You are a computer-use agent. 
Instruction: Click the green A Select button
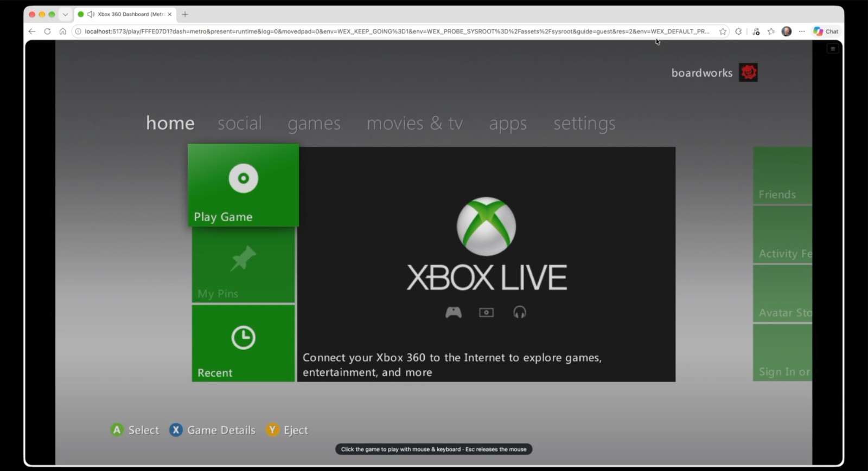pos(135,430)
